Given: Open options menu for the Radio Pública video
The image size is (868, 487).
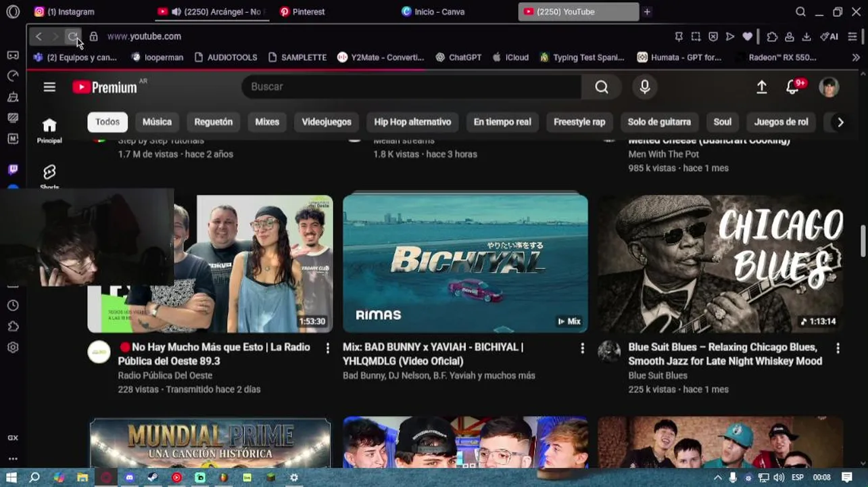Looking at the screenshot, I should click(328, 348).
